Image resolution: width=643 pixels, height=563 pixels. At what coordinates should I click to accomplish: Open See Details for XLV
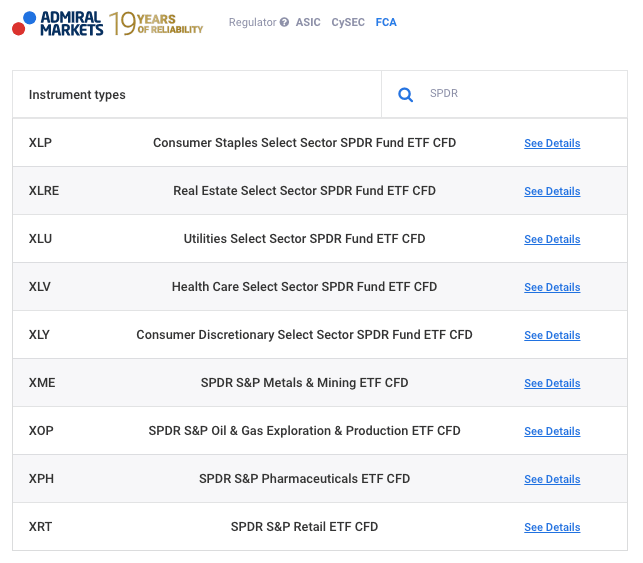pyautogui.click(x=552, y=287)
